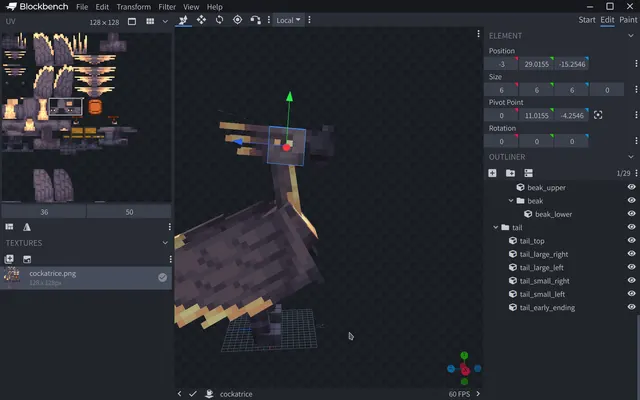Image resolution: width=640 pixels, height=400 pixels.
Task: Import a texture in Textures panel
Action: pos(9,259)
